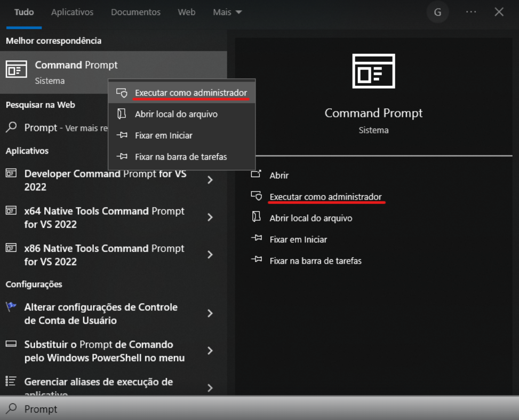Click Abrir in the right details pane

click(x=279, y=175)
